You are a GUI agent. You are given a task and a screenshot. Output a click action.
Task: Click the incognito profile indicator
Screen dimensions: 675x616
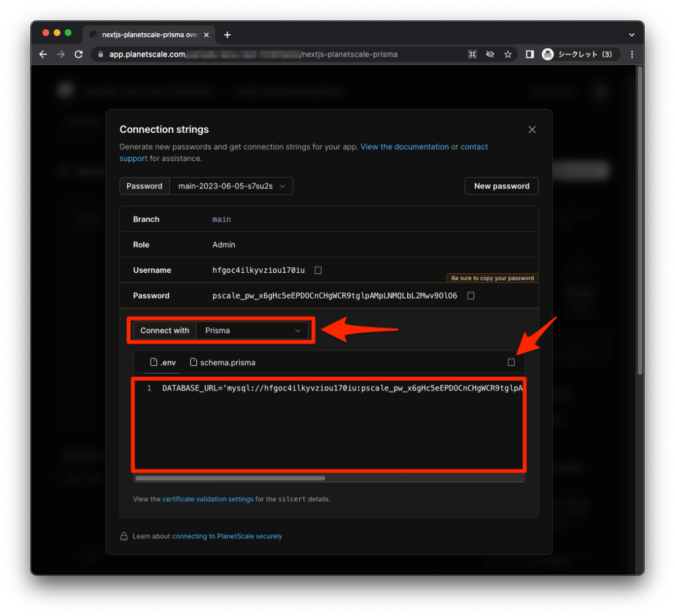(x=579, y=54)
